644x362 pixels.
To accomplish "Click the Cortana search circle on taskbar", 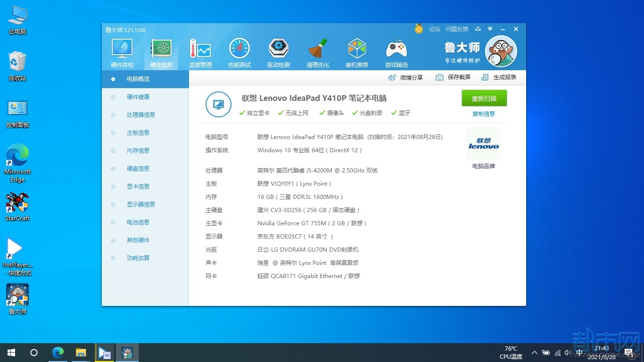I will click(34, 353).
